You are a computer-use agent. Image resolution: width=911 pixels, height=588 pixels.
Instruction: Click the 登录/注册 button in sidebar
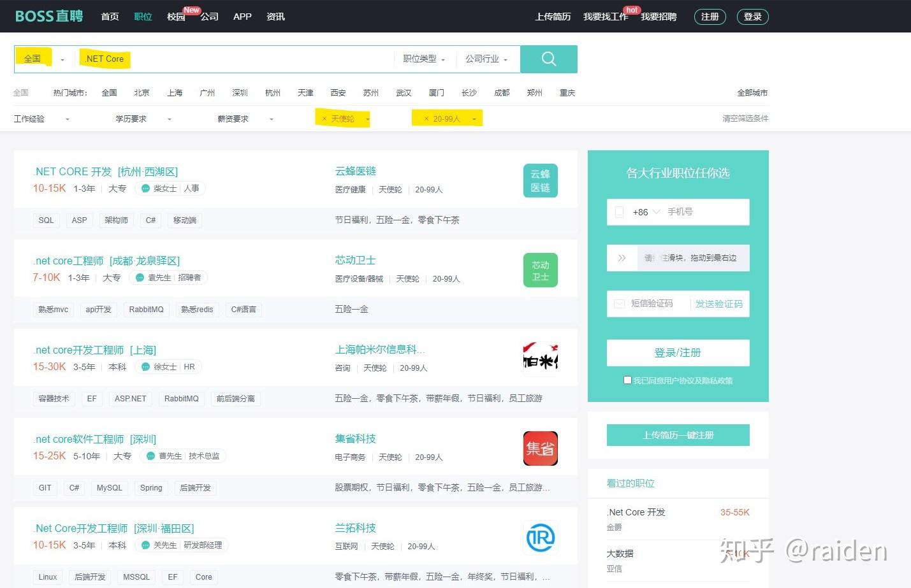[678, 353]
